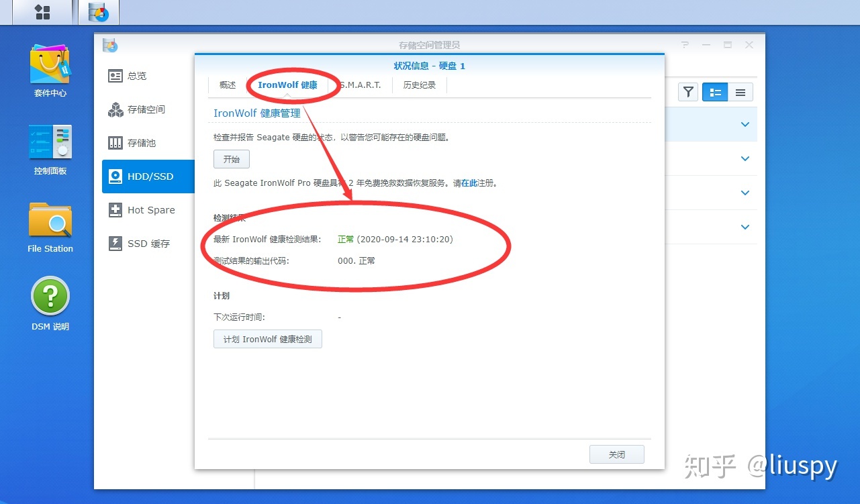Expand the first drive row chevron

[x=745, y=124]
